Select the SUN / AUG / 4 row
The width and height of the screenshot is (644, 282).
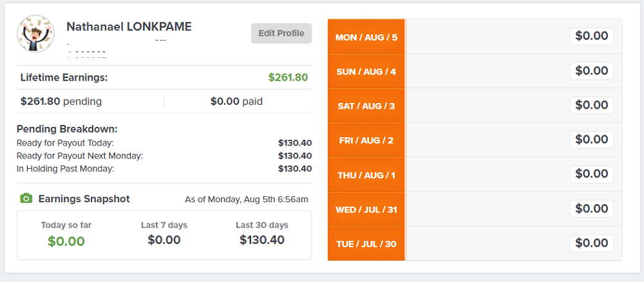(475, 71)
